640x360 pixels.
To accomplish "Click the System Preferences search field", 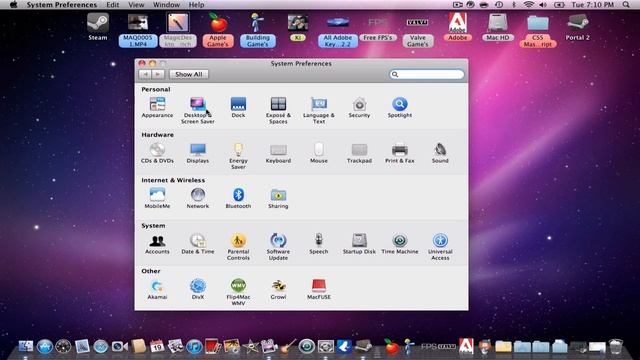I will tap(427, 74).
